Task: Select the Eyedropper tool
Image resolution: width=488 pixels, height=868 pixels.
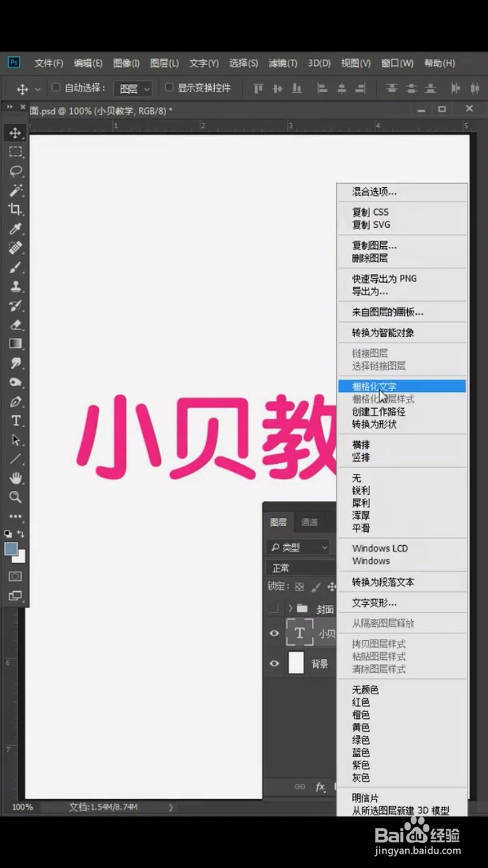Action: tap(16, 229)
